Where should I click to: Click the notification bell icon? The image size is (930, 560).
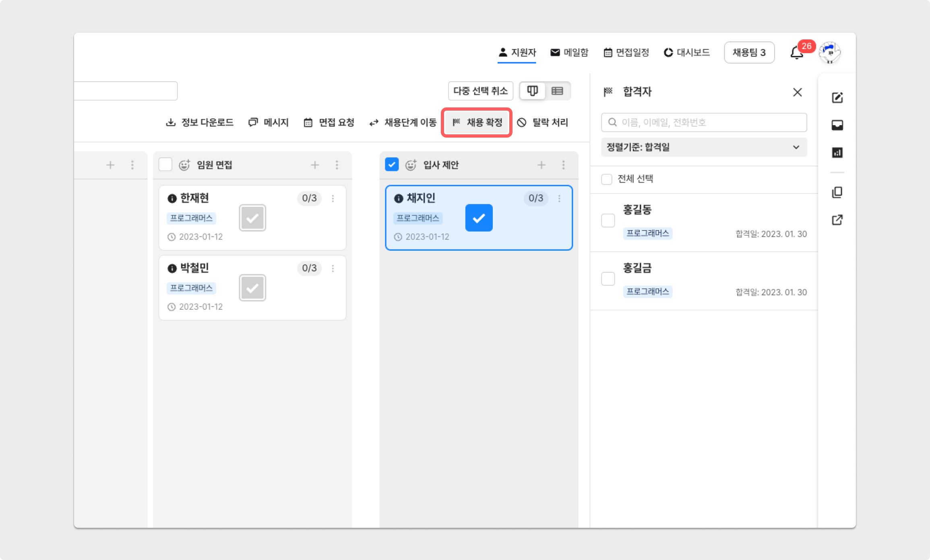click(796, 53)
